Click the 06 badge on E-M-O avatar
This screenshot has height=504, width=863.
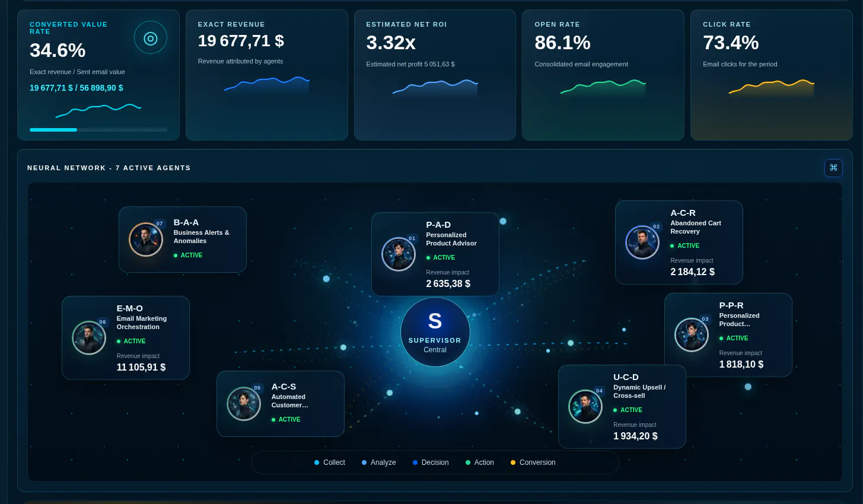103,322
